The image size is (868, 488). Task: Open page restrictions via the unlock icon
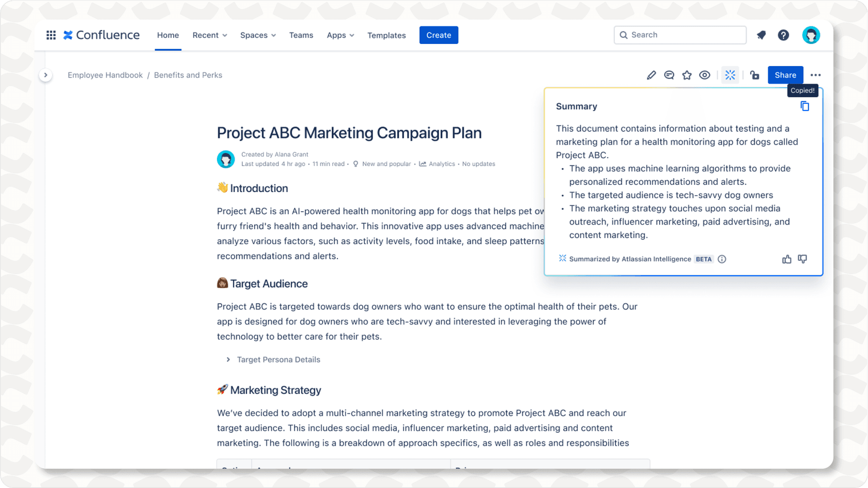coord(754,75)
